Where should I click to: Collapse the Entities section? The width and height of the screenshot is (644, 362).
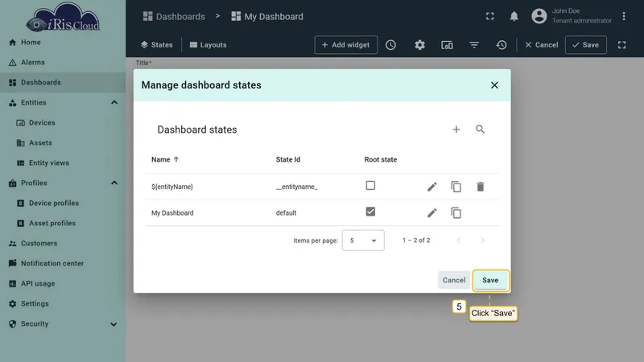coord(114,103)
